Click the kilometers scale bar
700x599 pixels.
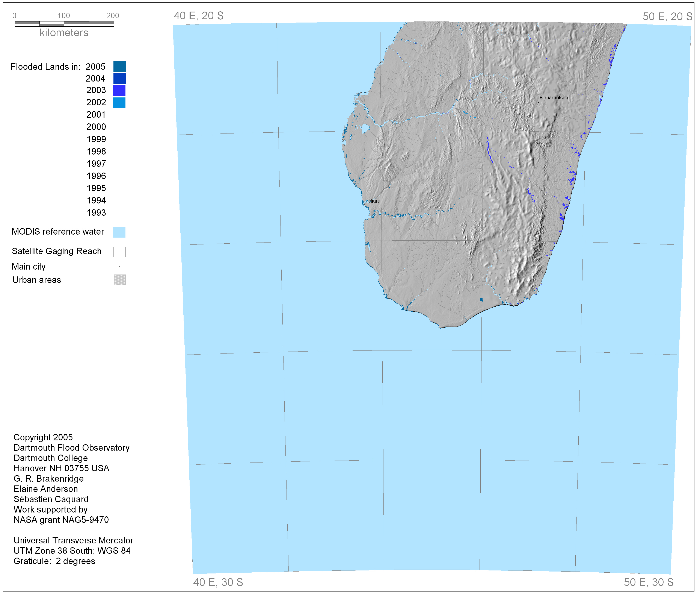(64, 24)
